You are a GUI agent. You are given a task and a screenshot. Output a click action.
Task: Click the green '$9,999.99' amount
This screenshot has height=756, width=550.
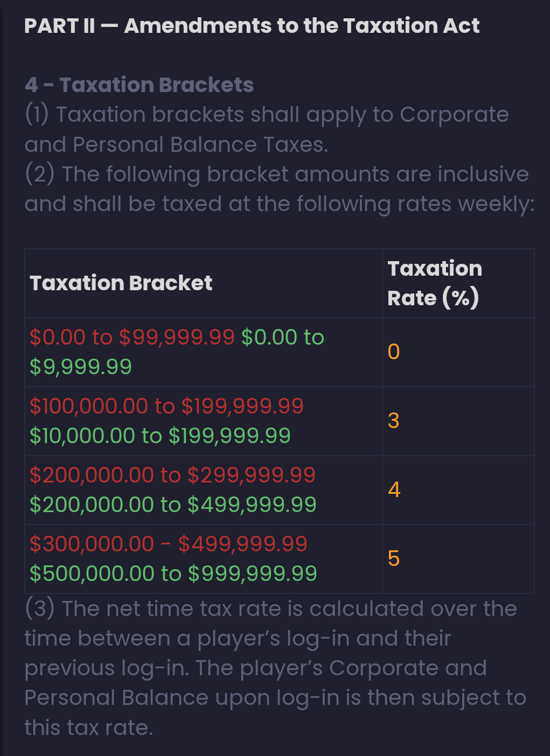(x=81, y=367)
